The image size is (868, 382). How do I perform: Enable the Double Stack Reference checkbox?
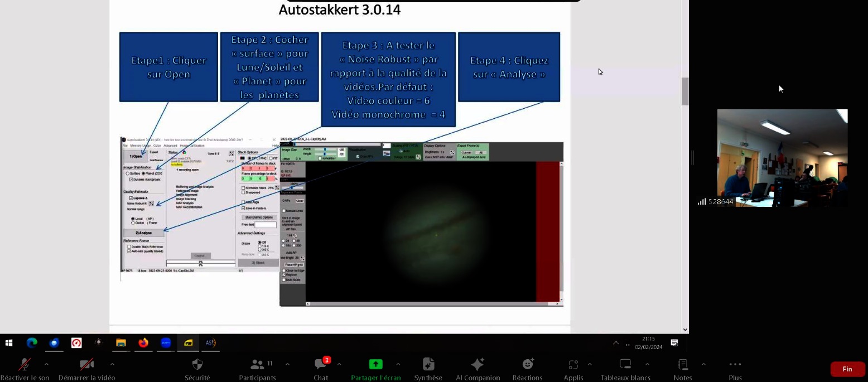click(129, 246)
